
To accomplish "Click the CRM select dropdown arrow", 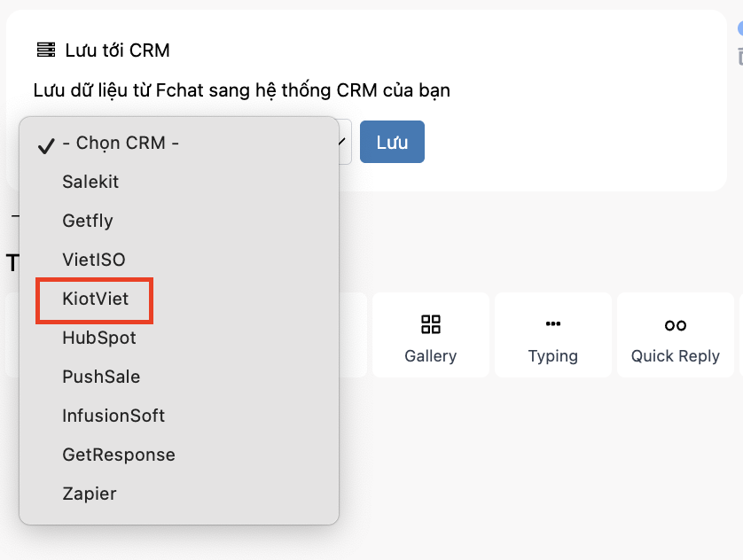I will 342,142.
